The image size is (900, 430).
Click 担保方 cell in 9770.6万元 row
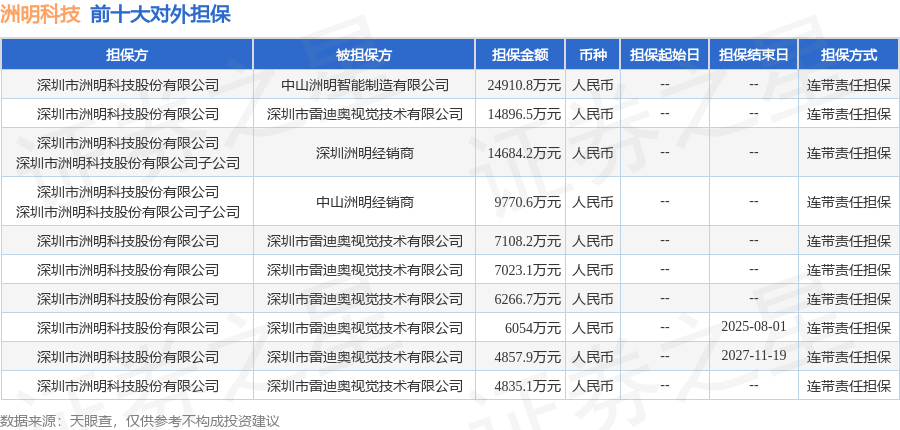point(127,202)
